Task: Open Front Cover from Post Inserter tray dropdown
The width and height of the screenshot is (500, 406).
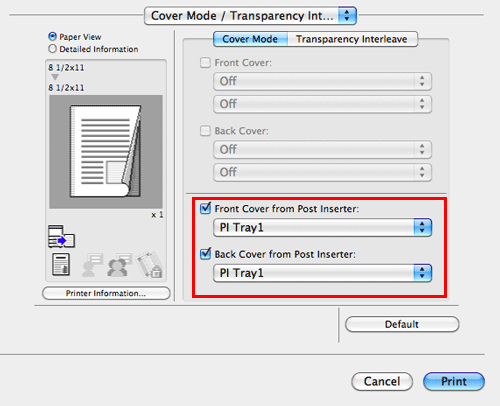Action: [322, 228]
